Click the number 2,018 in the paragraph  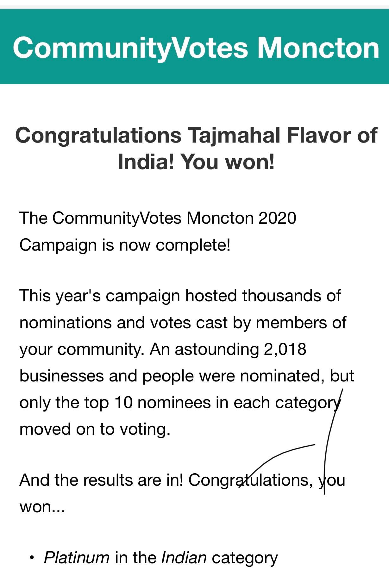pos(285,349)
